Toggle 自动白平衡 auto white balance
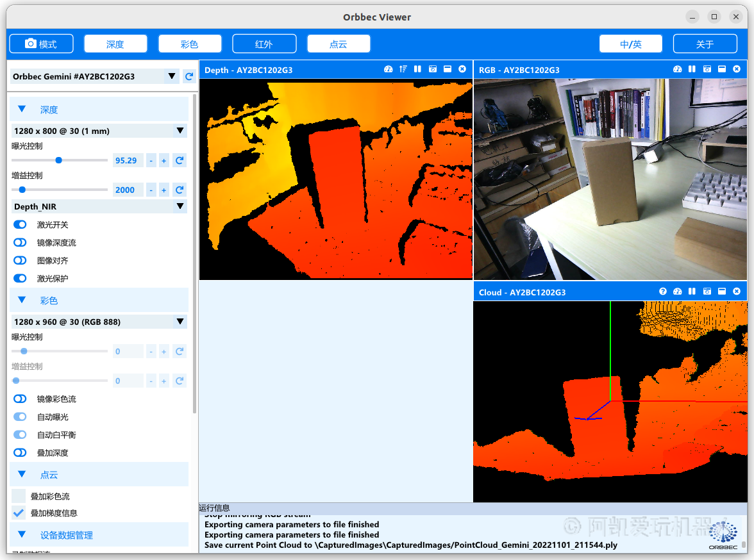The width and height of the screenshot is (754, 560). [21, 434]
